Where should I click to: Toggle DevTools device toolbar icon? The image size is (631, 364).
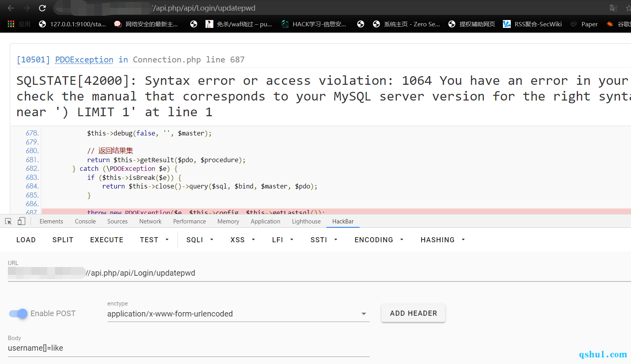point(22,221)
